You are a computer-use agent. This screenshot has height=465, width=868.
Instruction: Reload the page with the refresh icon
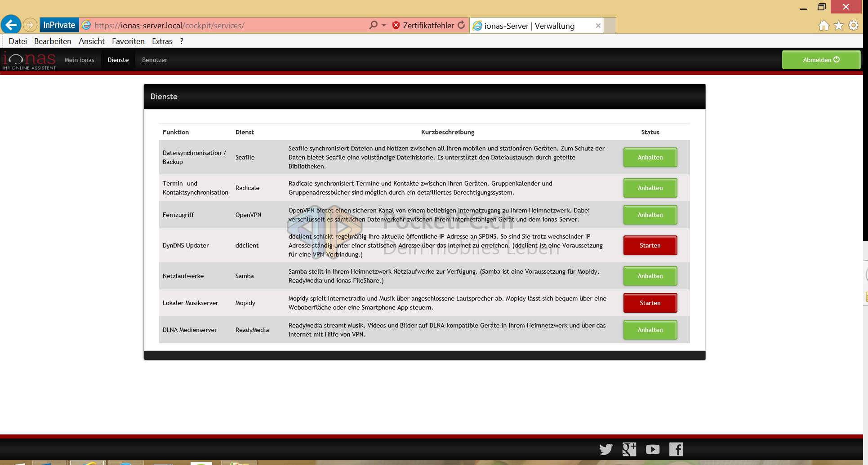click(462, 25)
